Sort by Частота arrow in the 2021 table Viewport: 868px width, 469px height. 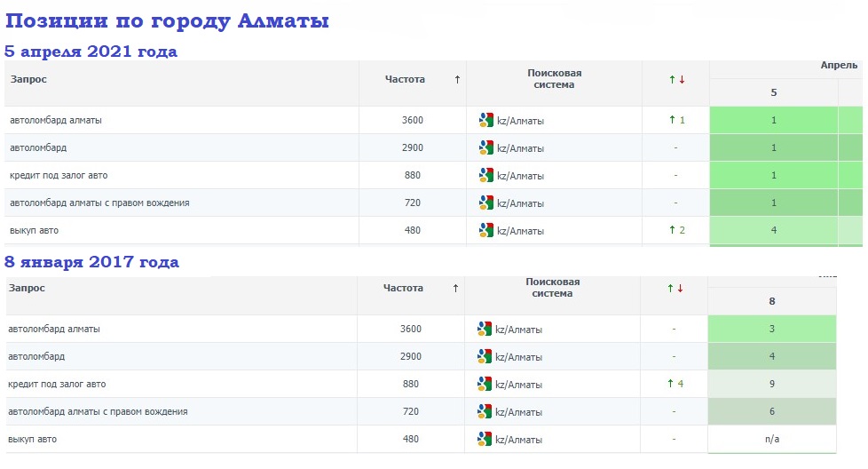pyautogui.click(x=457, y=79)
